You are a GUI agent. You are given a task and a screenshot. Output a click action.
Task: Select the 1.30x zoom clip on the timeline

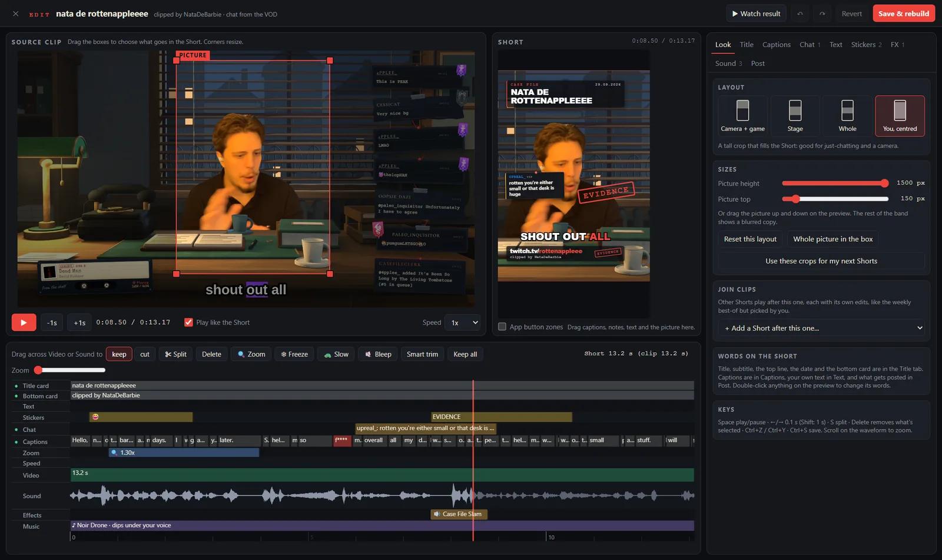coord(184,452)
